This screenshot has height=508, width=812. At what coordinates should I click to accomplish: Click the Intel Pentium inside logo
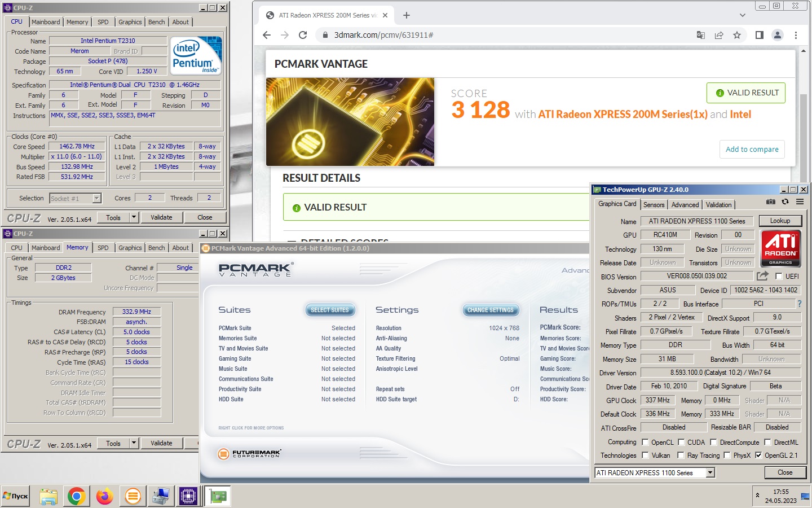(196, 55)
